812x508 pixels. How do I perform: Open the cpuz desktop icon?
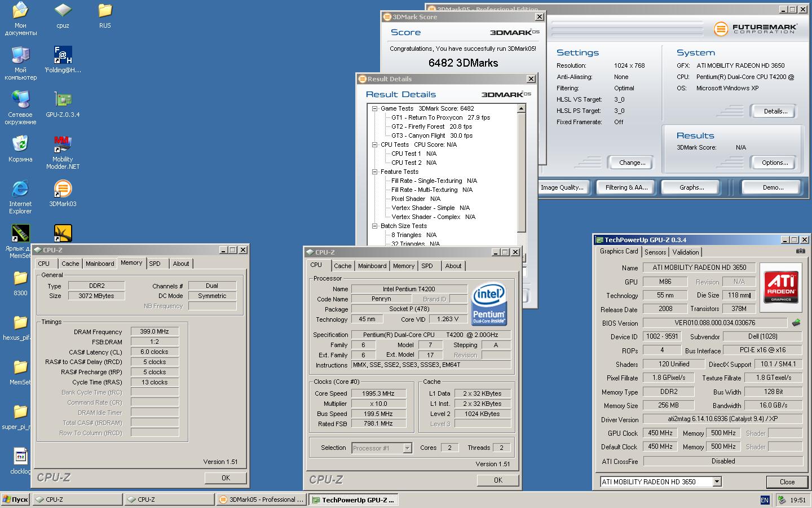[x=63, y=16]
